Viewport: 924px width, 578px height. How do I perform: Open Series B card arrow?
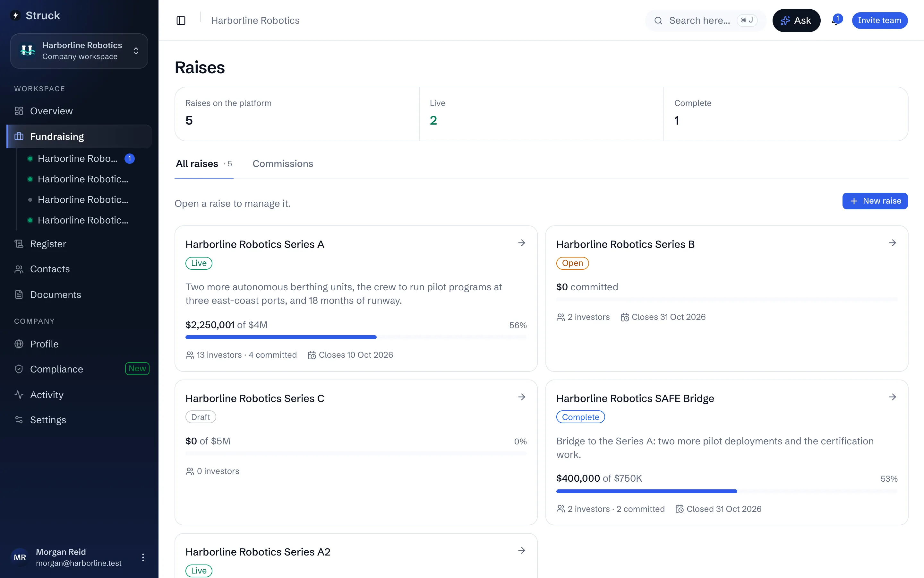click(892, 243)
